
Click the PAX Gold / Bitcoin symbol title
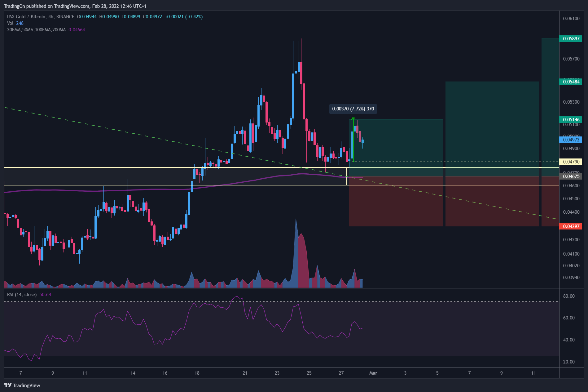(x=41, y=17)
